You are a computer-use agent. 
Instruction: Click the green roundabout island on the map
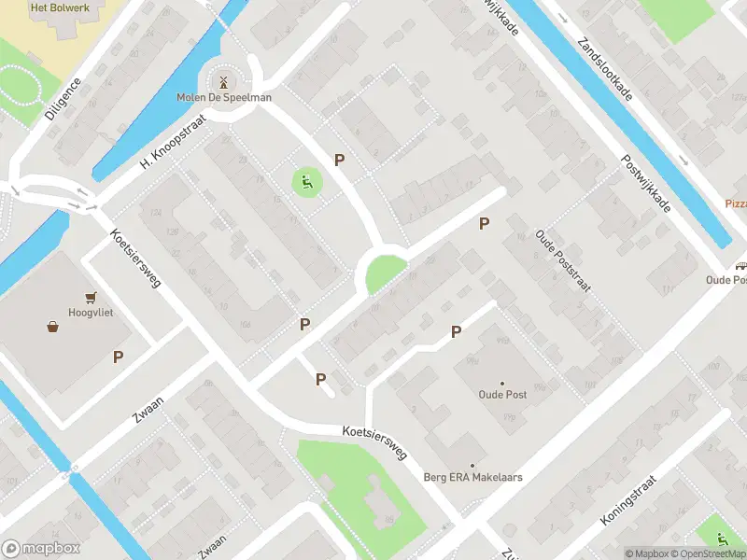385,273
